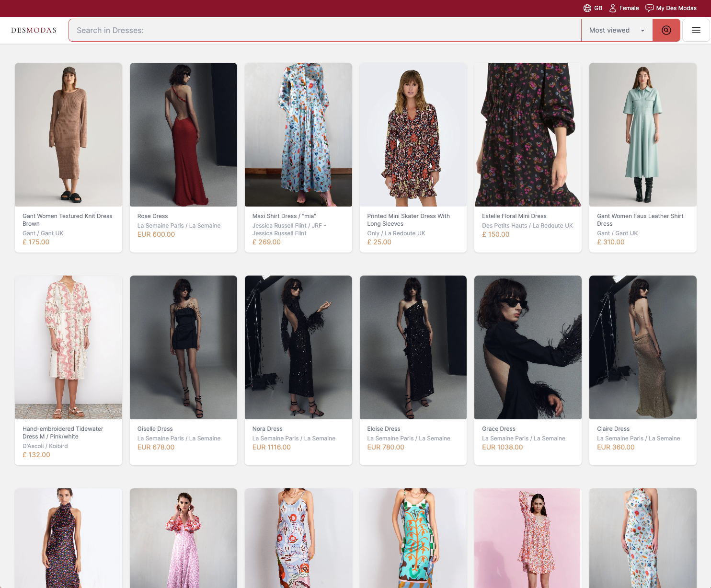Image resolution: width=711 pixels, height=588 pixels.
Task: Click price £ 175.00
Action: (x=36, y=242)
